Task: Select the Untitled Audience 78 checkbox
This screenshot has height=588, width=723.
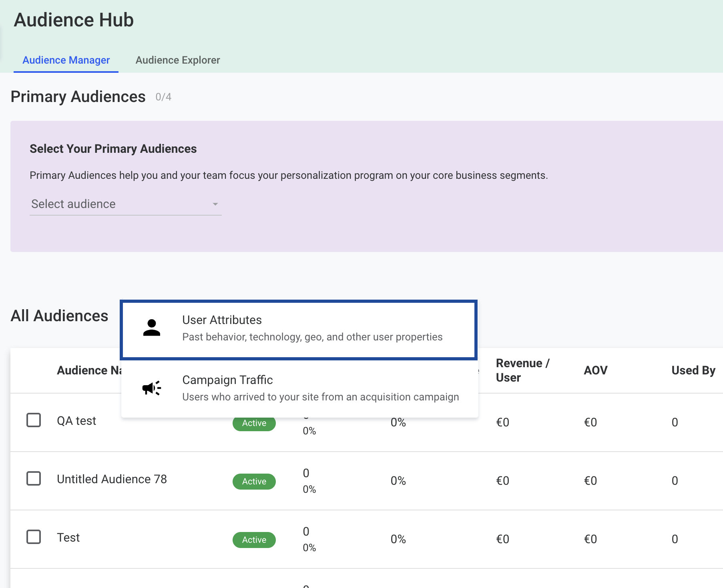Action: click(34, 478)
